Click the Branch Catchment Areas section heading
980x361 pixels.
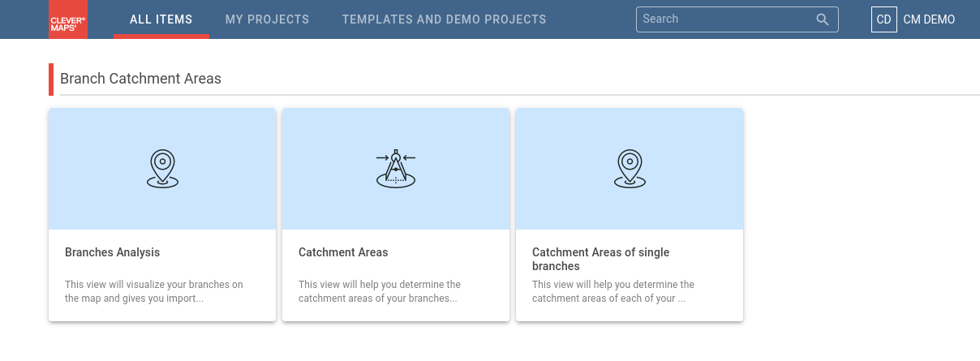(140, 79)
